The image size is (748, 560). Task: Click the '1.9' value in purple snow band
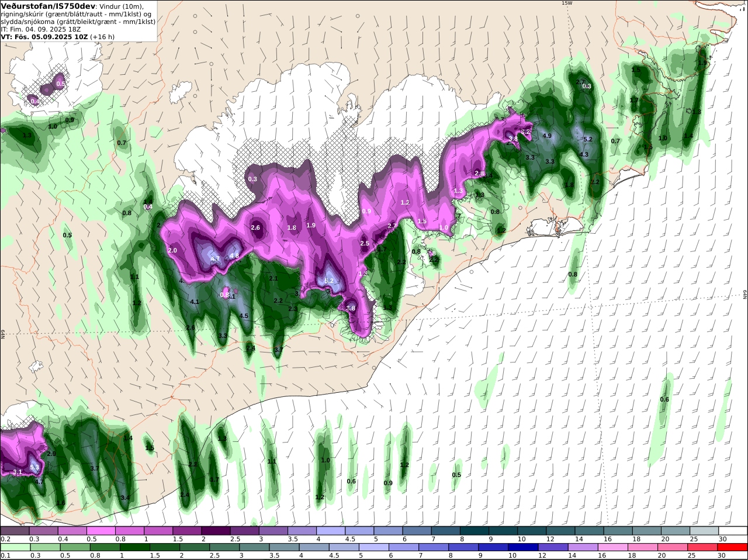311,225
